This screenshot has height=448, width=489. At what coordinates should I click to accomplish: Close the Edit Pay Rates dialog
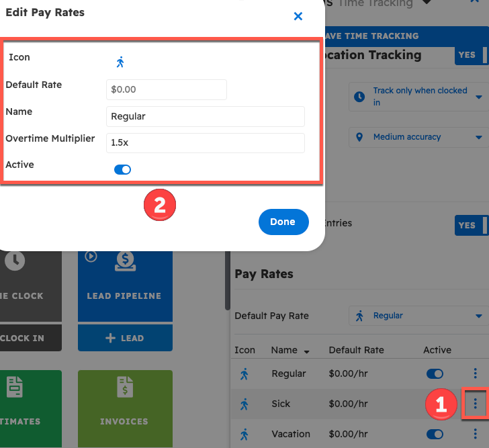click(298, 16)
